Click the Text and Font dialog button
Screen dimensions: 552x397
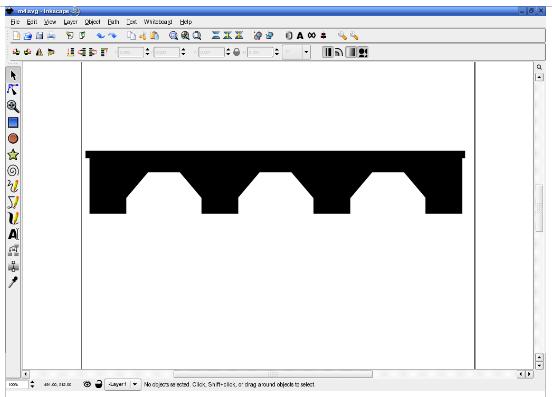(x=300, y=36)
